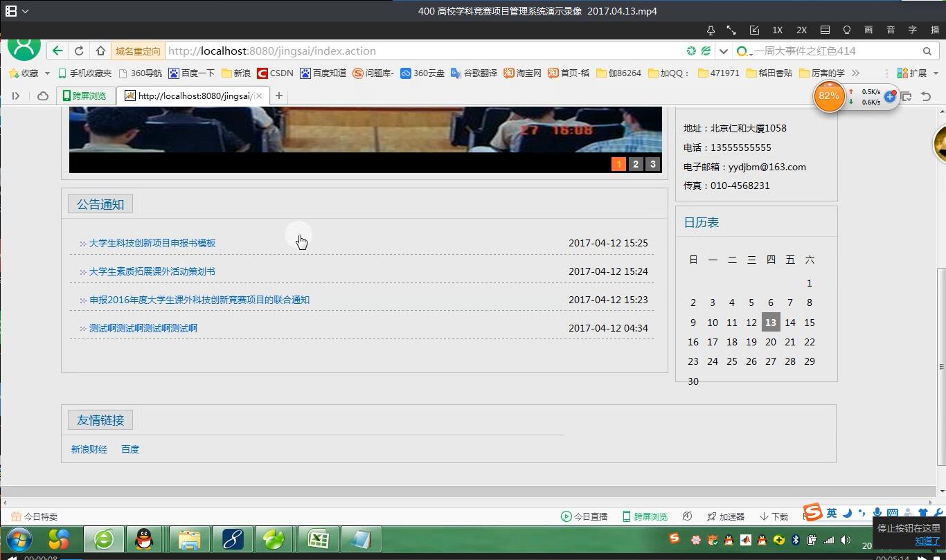946x560 pixels.
Task: Click the 一周大事件 search box
Action: click(835, 51)
